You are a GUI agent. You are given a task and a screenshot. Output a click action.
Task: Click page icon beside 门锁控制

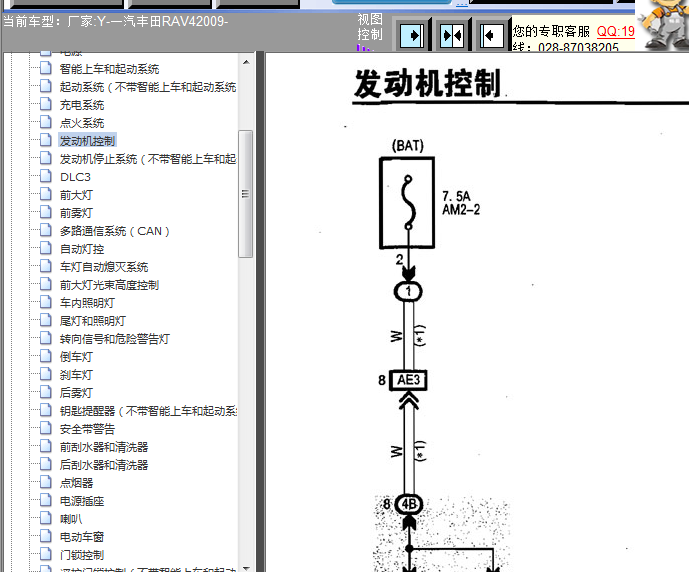(x=46, y=554)
